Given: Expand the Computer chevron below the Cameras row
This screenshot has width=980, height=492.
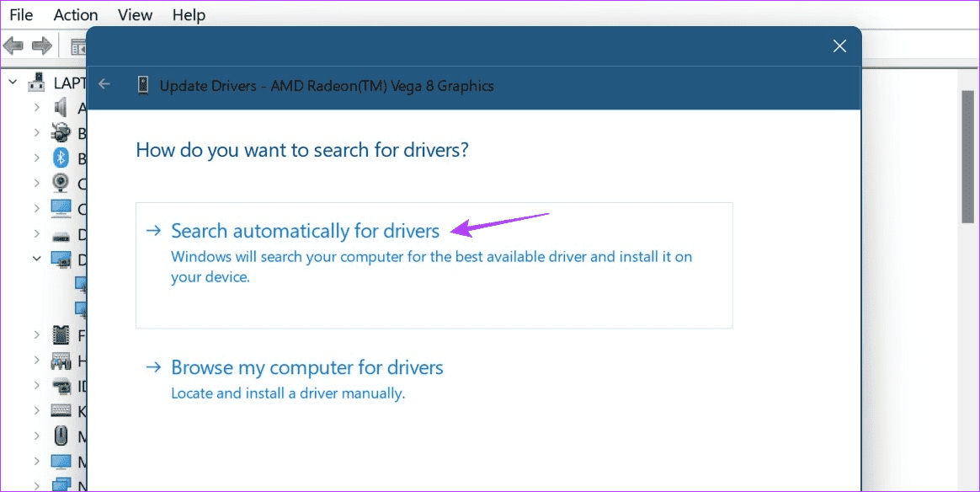Looking at the screenshot, I should tap(37, 208).
